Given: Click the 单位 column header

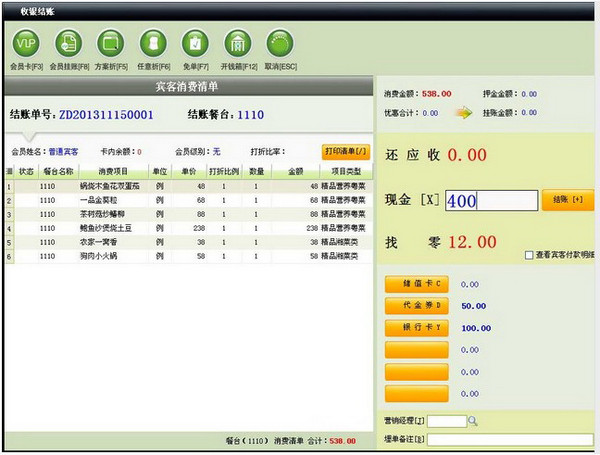Looking at the screenshot, I should pos(160,171).
